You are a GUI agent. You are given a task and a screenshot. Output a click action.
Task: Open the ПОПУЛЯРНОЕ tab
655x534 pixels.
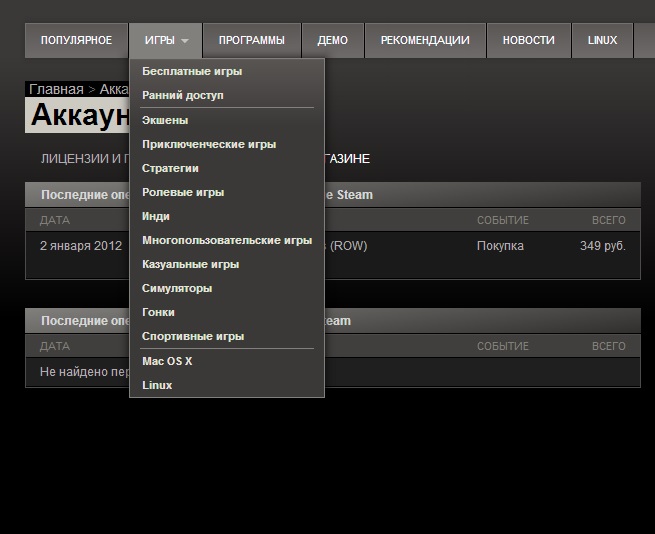click(76, 41)
